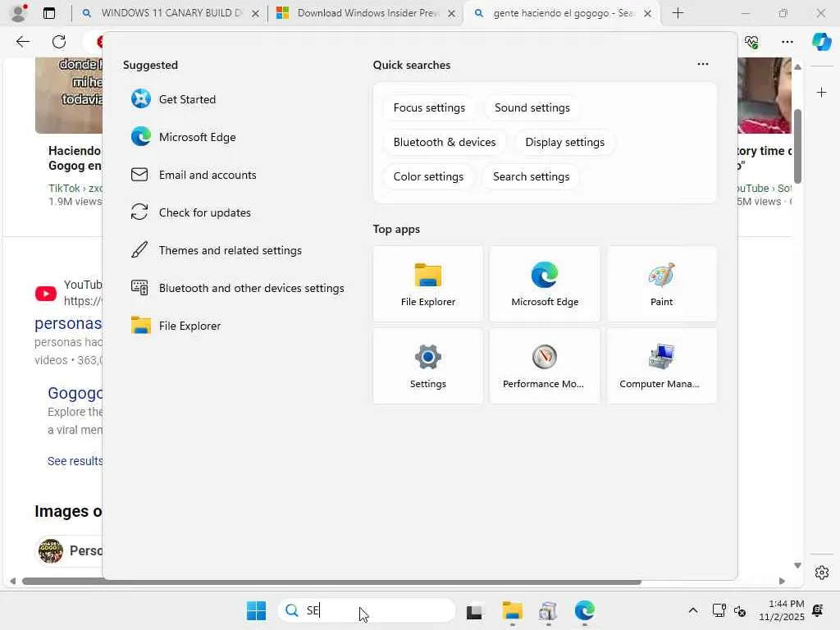Screen dimensions: 840x630
Task: Click taskbar search box containing SE
Action: point(367,610)
